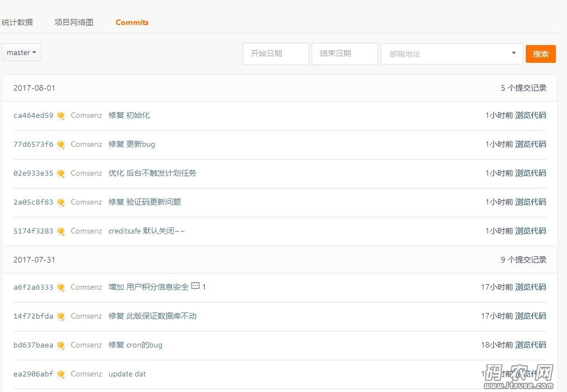
Task: Open commit message creditsafe 默认关闭~~
Action: [x=146, y=231]
